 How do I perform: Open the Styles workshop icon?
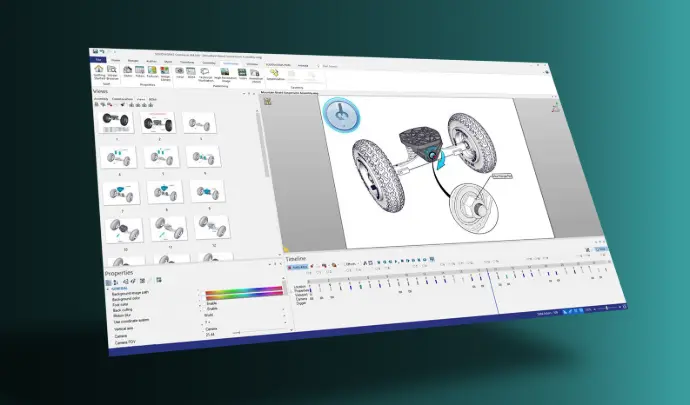128,72
